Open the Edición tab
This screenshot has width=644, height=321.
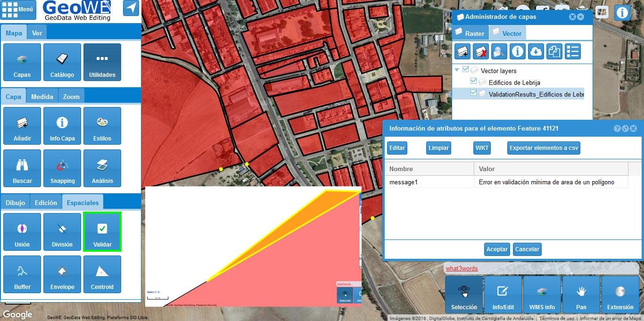point(46,202)
